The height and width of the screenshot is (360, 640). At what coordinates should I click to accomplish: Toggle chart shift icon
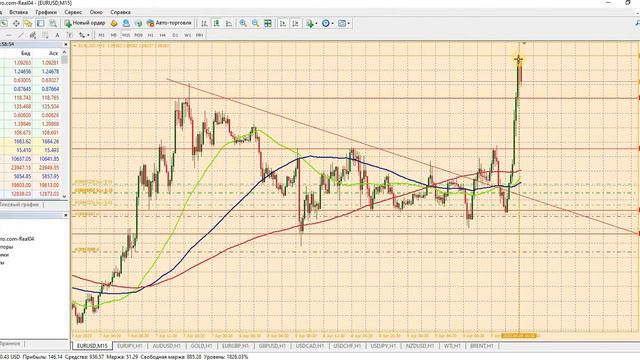(295, 23)
